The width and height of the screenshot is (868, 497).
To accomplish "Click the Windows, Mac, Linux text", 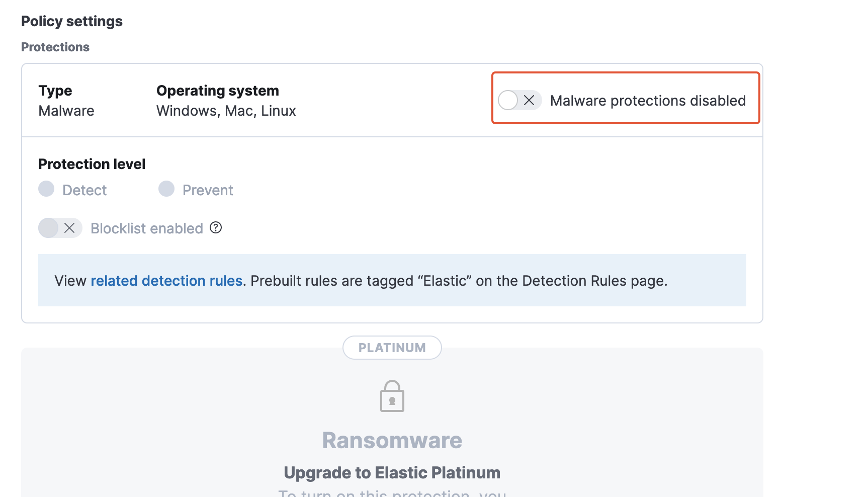I will pyautogui.click(x=226, y=111).
